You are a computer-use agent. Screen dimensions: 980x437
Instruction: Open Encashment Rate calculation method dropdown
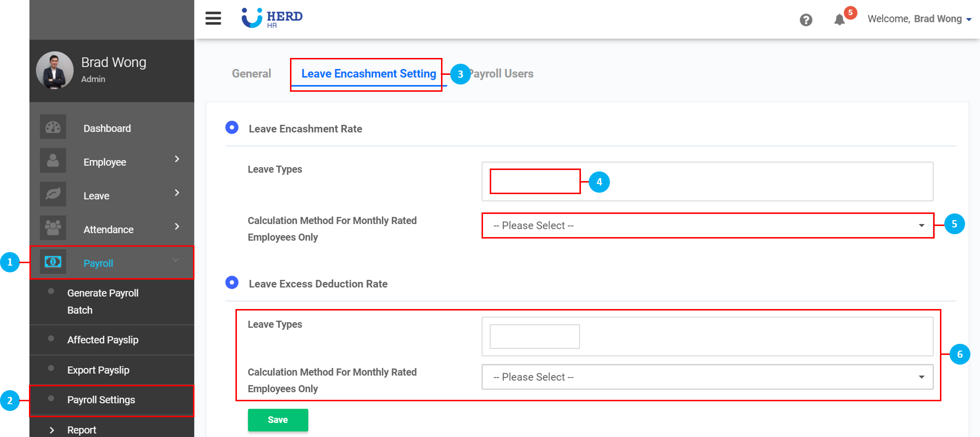click(707, 226)
